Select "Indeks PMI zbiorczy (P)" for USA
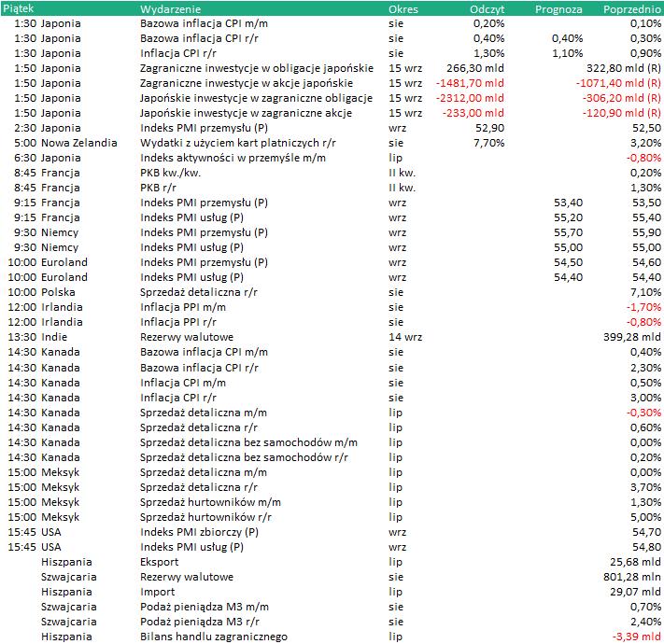Screen dimensions: 664x644 point(199,532)
